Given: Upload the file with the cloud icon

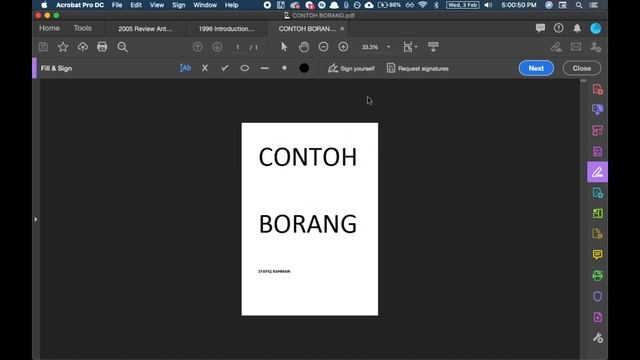Looking at the screenshot, I should click(x=83, y=47).
